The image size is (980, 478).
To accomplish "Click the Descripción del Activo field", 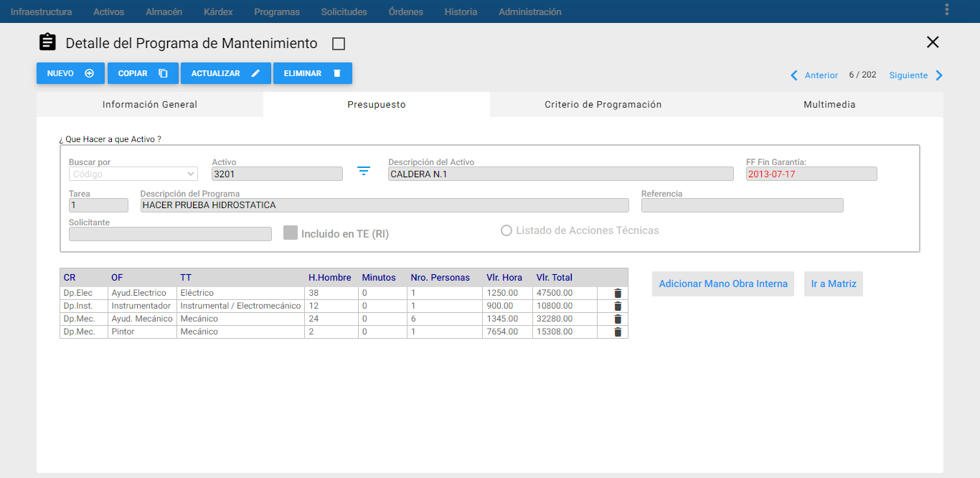I will (561, 174).
